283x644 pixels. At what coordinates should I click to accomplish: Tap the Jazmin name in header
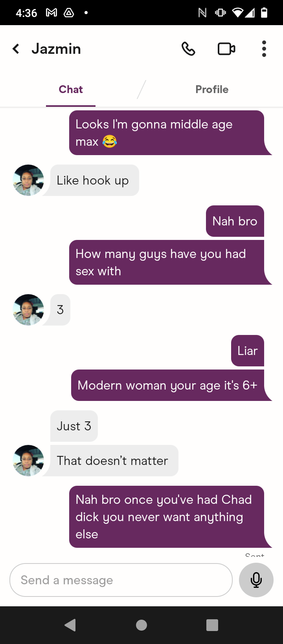(x=56, y=49)
